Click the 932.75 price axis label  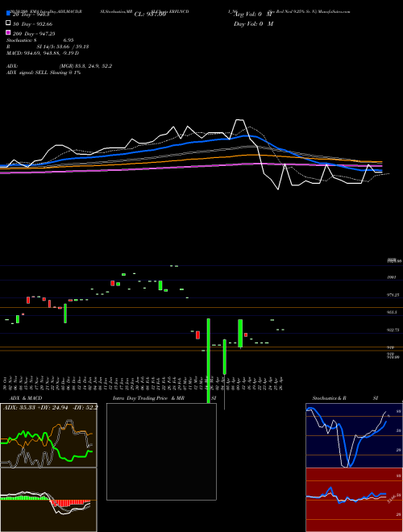(x=393, y=330)
